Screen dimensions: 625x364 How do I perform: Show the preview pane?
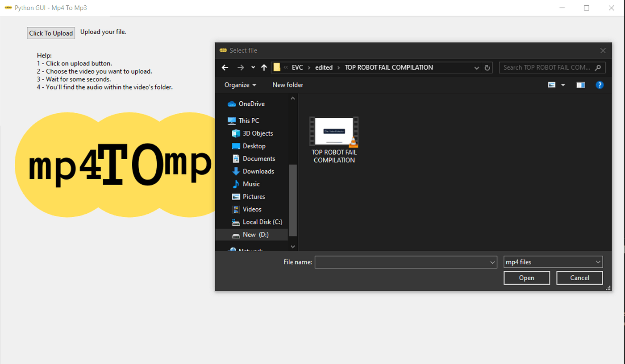(x=580, y=84)
